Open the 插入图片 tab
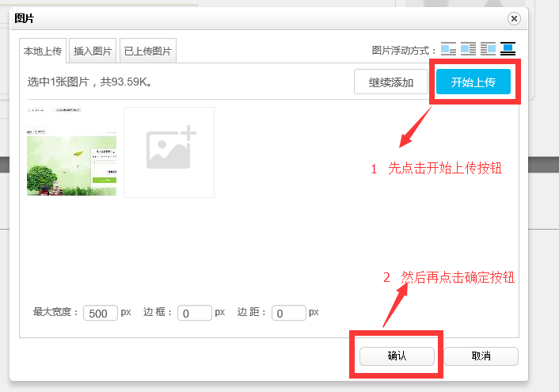Viewport: 559px width, 392px height. tap(93, 51)
